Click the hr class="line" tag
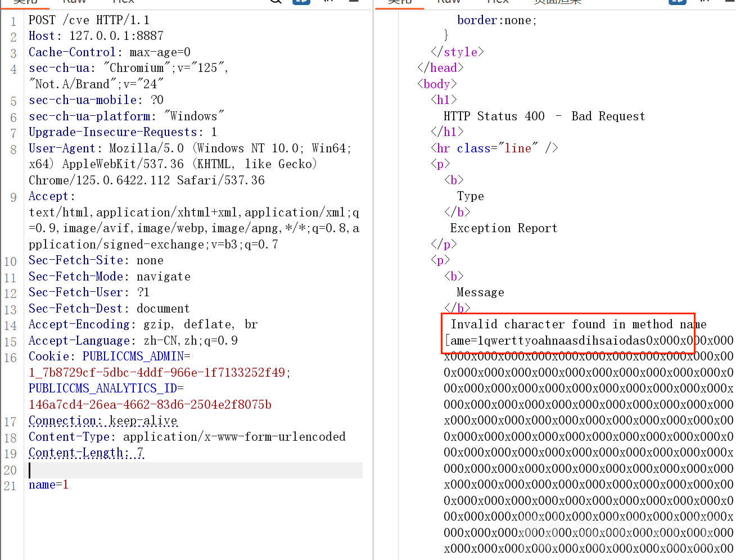Image resolution: width=736 pixels, height=560 pixels. point(494,148)
